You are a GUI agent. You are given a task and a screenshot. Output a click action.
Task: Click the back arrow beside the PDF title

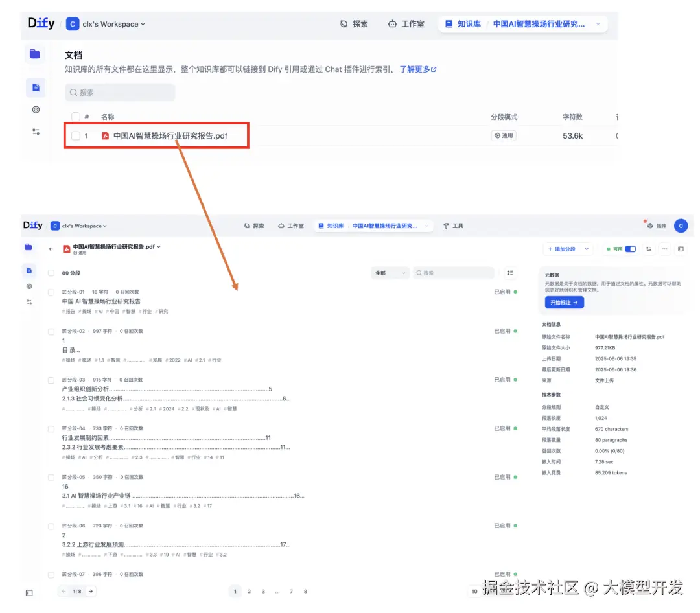click(51, 248)
